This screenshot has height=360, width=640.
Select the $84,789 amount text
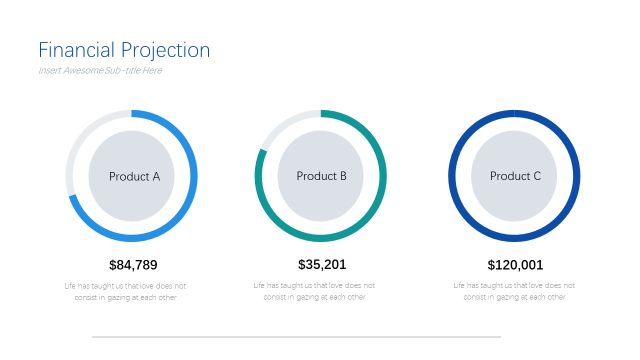(x=133, y=265)
